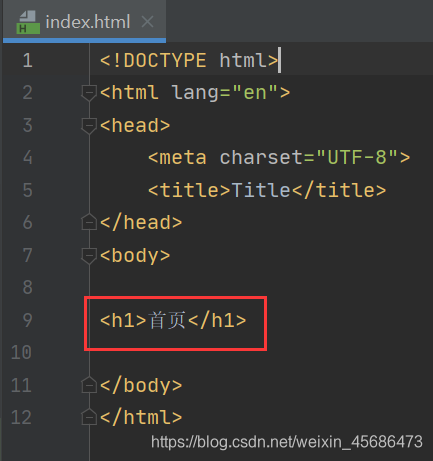Click line number 5 in the gutter
This screenshot has width=433, height=461.
(28, 190)
